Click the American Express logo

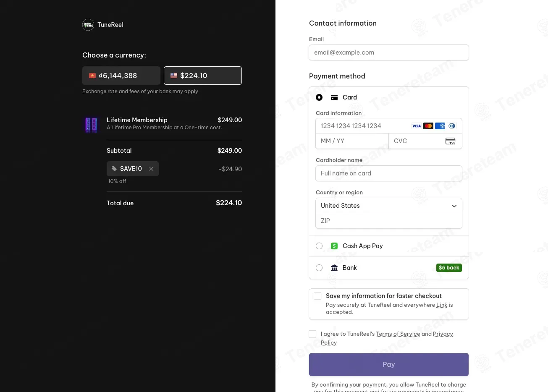(x=440, y=126)
